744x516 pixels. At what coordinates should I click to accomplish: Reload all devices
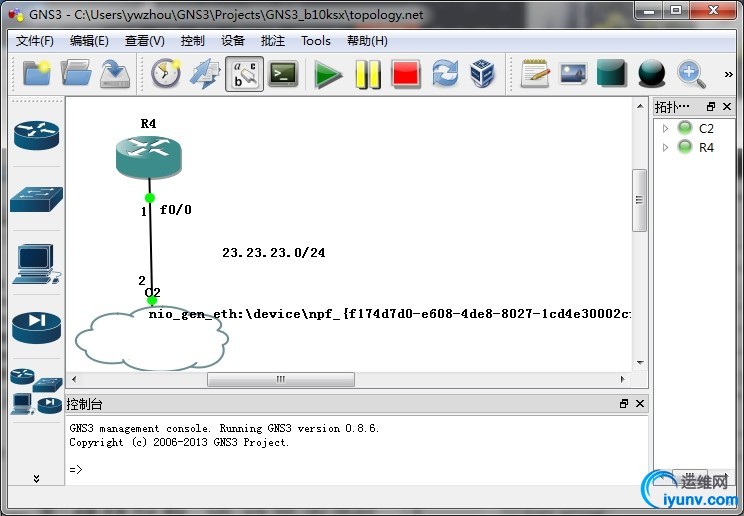pos(445,74)
